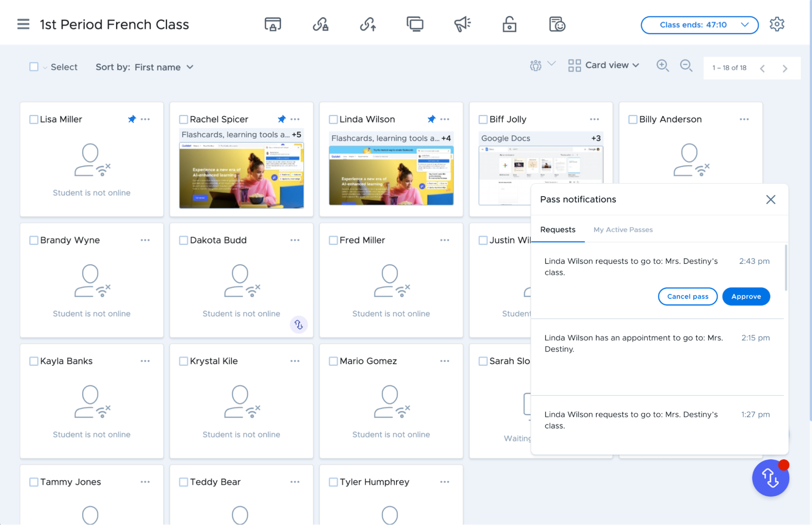Check the Rachel Spicer checkbox
This screenshot has width=812, height=525.
184,119
